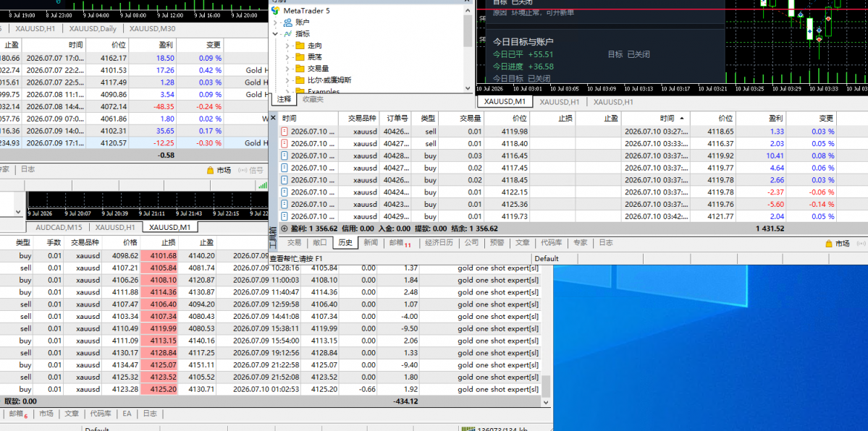
Task: Select the AUDCAD,M15 chart tab
Action: [59, 227]
